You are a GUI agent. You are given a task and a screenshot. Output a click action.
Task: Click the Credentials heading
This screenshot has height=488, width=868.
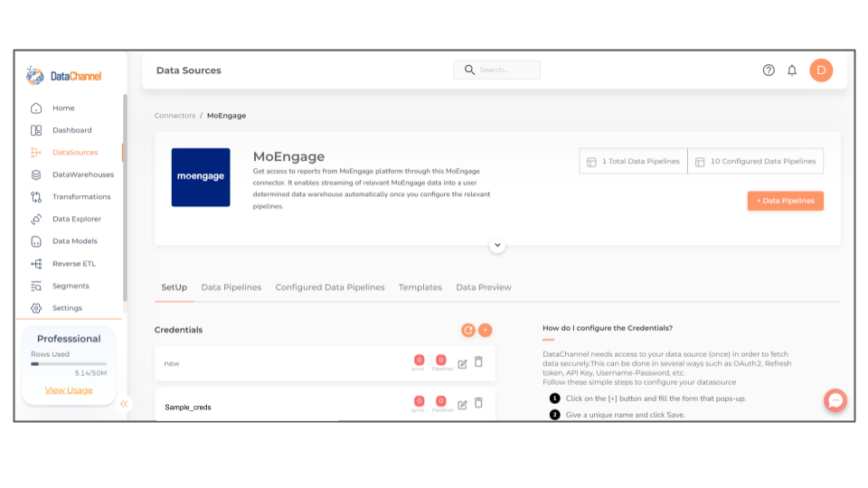click(x=178, y=330)
